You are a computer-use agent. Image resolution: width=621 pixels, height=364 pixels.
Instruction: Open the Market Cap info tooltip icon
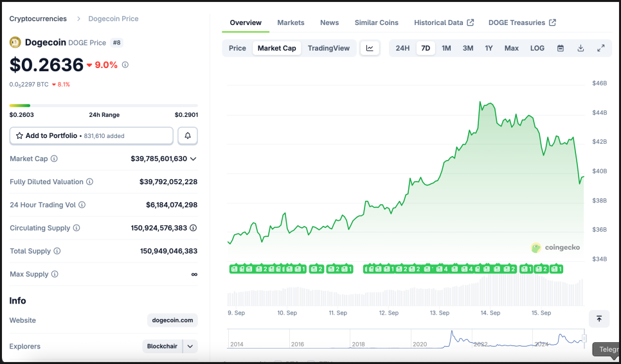click(x=54, y=159)
